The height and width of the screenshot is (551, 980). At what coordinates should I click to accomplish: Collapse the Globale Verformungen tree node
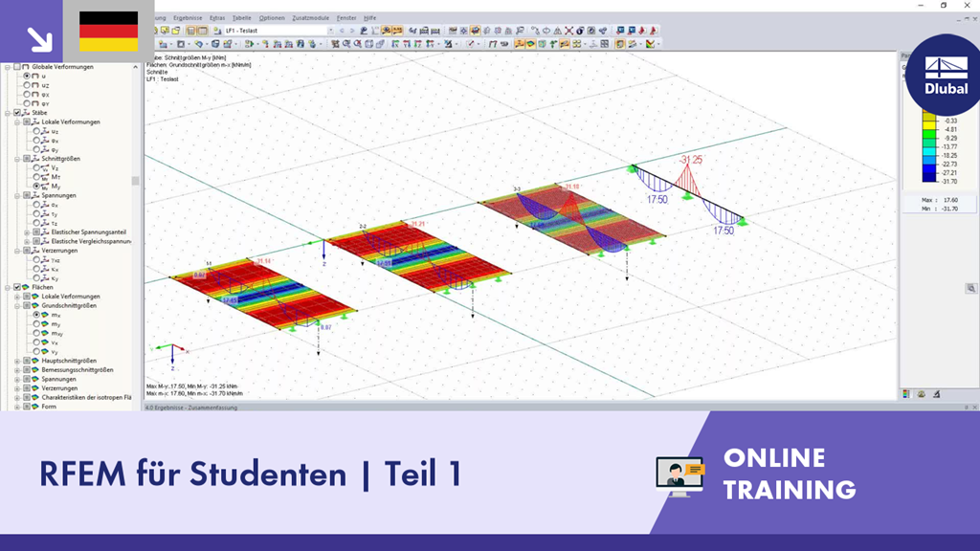8,67
